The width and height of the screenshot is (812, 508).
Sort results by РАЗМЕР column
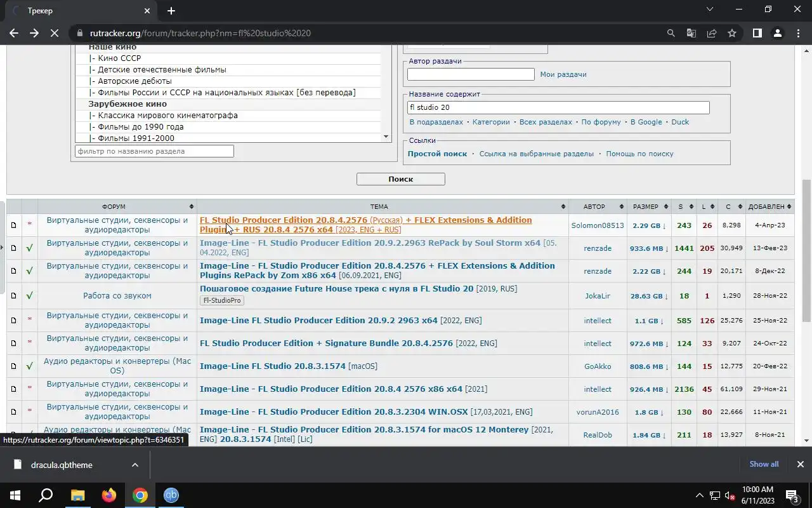coord(649,206)
